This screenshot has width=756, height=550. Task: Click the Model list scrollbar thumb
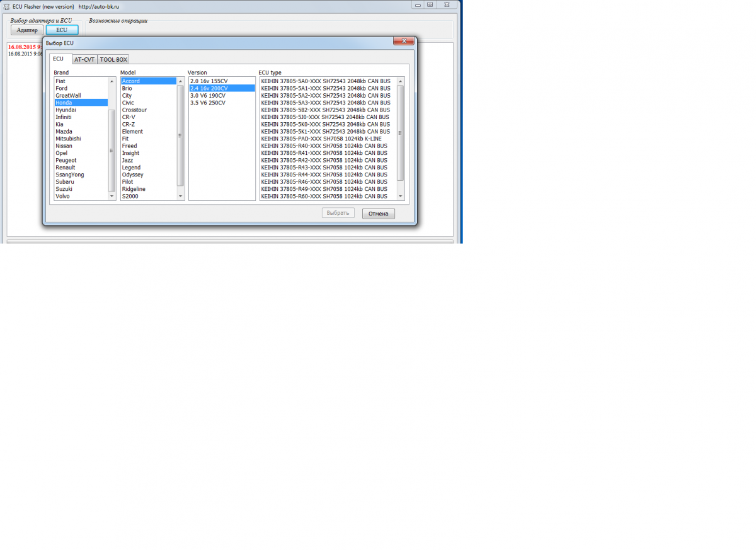coord(180,135)
